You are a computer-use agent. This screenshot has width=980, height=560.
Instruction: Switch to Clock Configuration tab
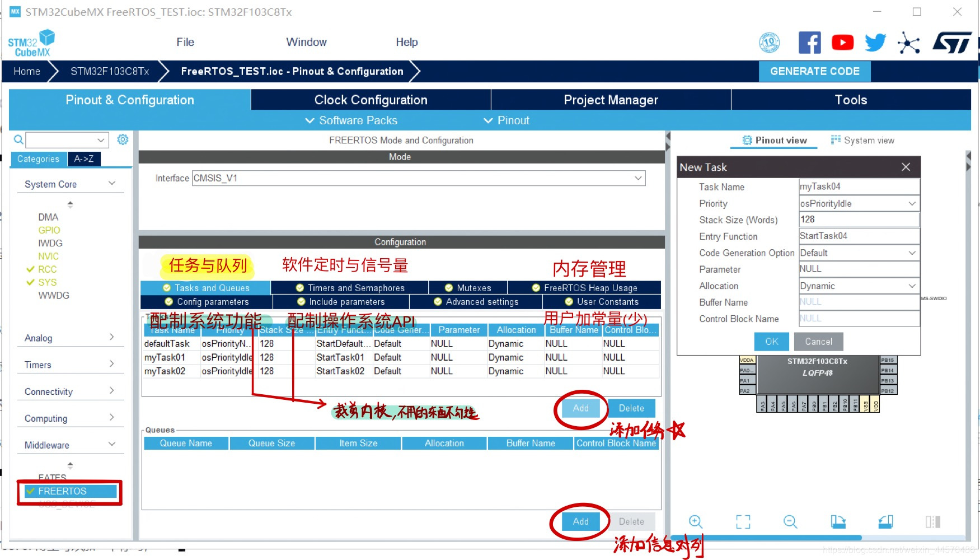(371, 100)
